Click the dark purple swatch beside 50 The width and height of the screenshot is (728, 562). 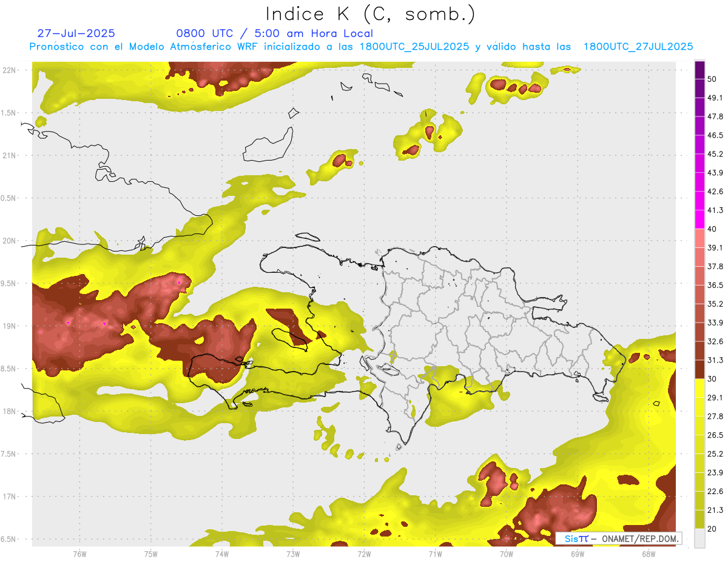[699, 71]
